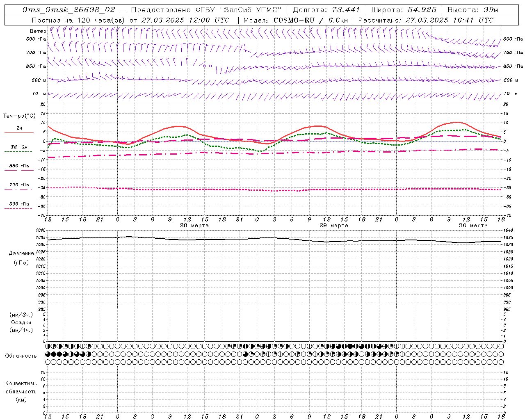Click the 700 гПа dash-dot legend entry
The height and width of the screenshot is (420, 525).
click(18, 189)
